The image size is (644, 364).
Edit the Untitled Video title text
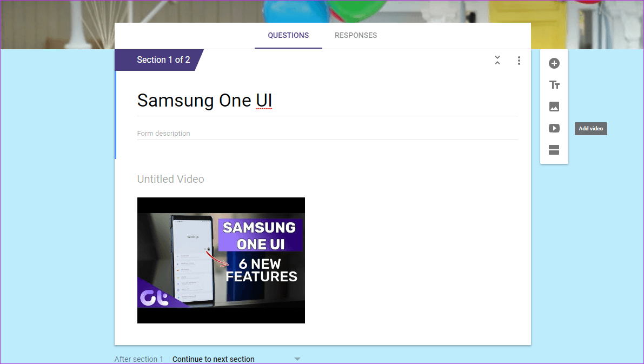click(x=170, y=179)
